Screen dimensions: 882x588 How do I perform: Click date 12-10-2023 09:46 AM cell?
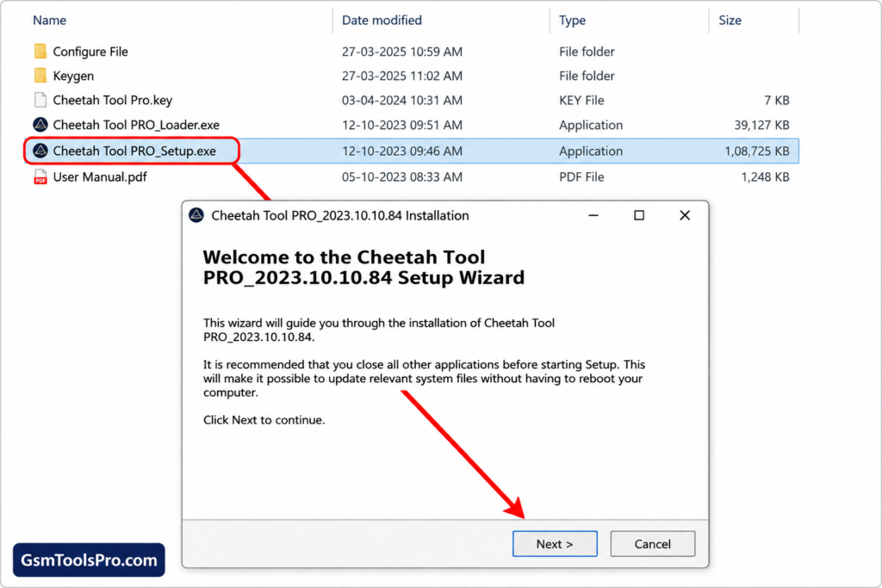[402, 151]
